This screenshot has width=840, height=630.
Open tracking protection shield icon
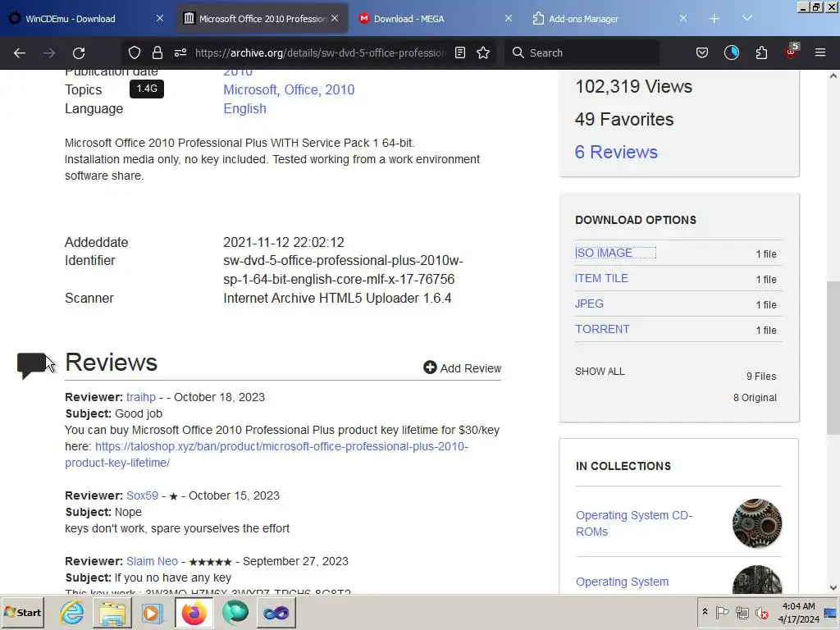(x=135, y=52)
